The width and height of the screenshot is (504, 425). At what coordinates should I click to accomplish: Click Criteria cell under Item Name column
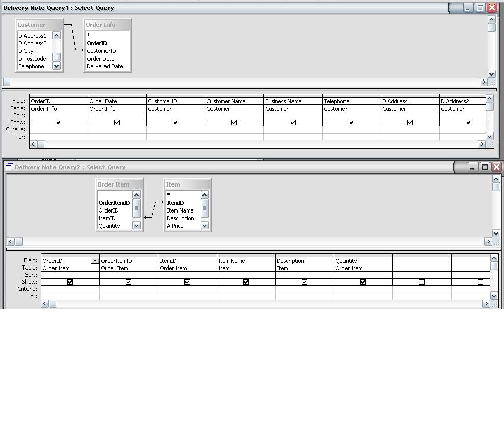click(x=246, y=289)
